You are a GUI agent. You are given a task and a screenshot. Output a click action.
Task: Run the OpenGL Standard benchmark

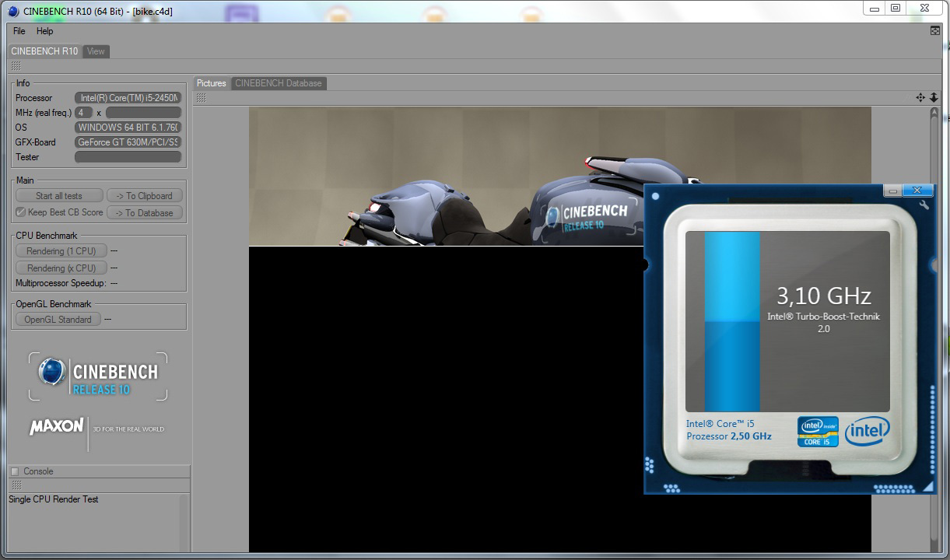pyautogui.click(x=58, y=320)
